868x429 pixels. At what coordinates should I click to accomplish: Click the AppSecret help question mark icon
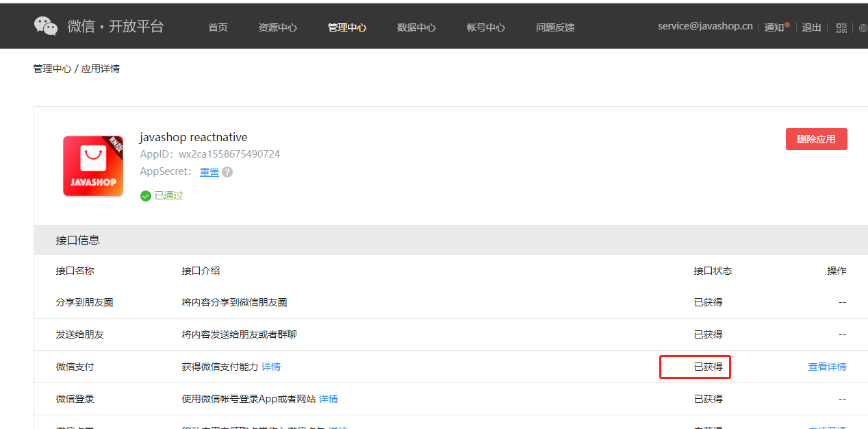click(227, 172)
